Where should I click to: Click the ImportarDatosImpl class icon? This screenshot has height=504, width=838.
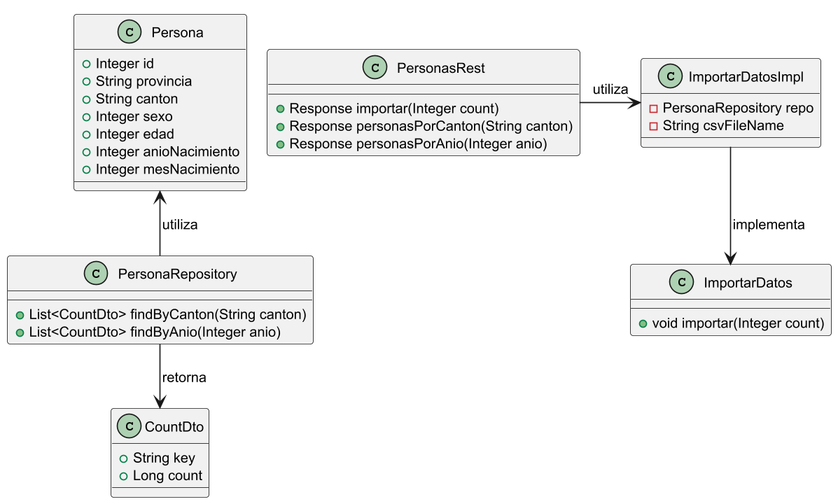(x=671, y=76)
